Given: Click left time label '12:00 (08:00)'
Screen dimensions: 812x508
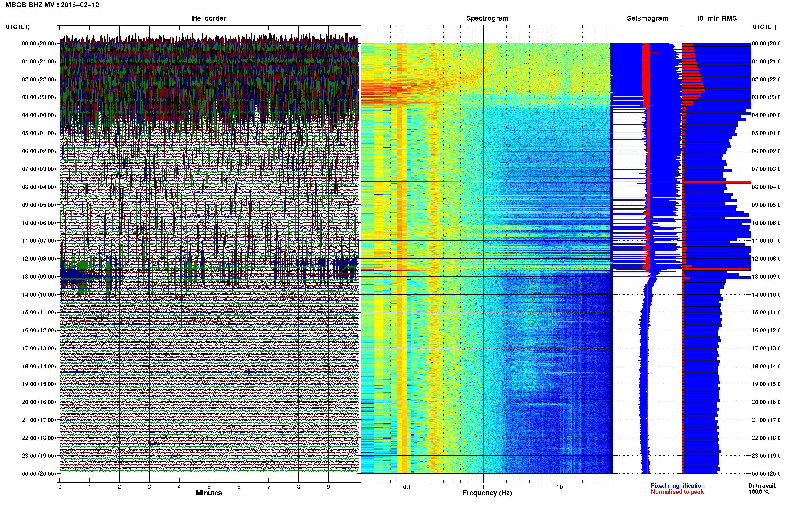Looking at the screenshot, I should pyautogui.click(x=39, y=259).
